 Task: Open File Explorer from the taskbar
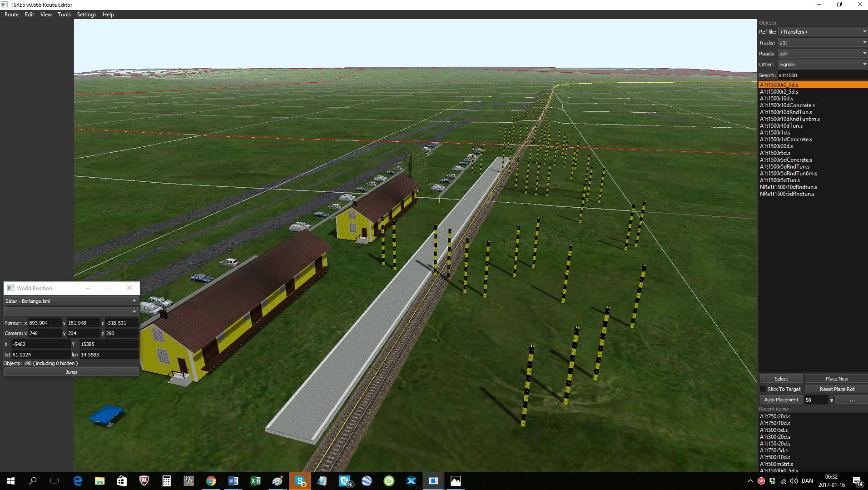(x=99, y=481)
